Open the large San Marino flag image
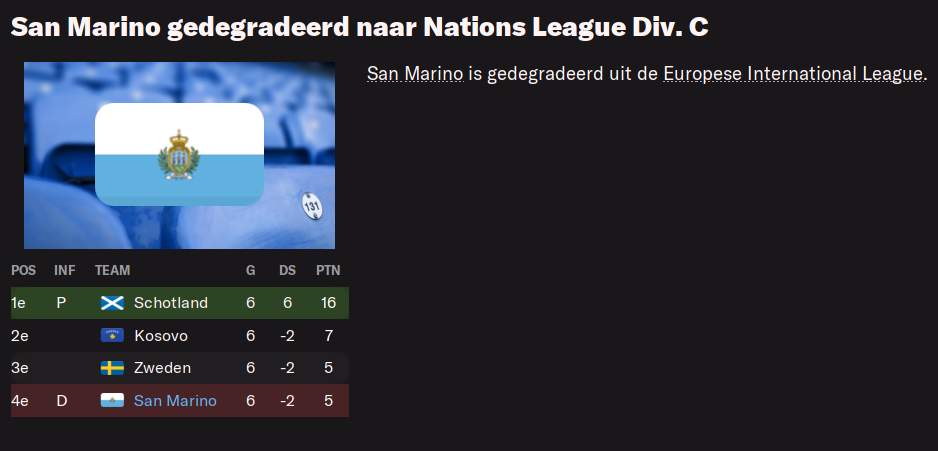 (x=179, y=154)
